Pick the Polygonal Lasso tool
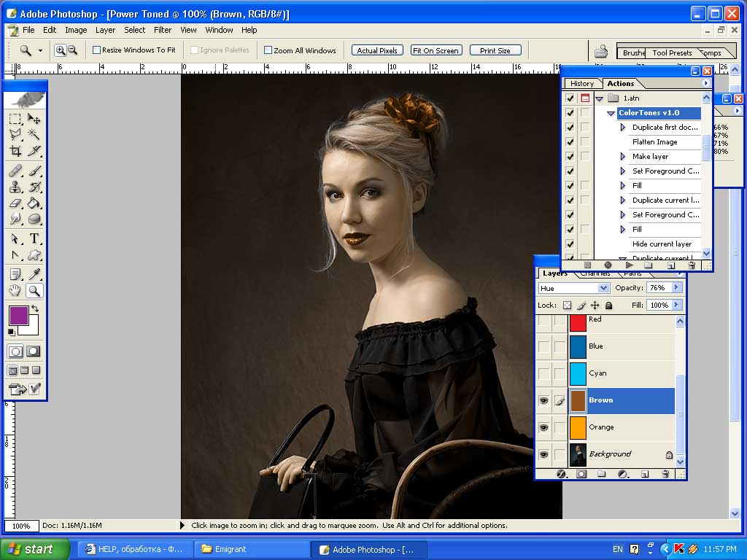 click(x=15, y=135)
